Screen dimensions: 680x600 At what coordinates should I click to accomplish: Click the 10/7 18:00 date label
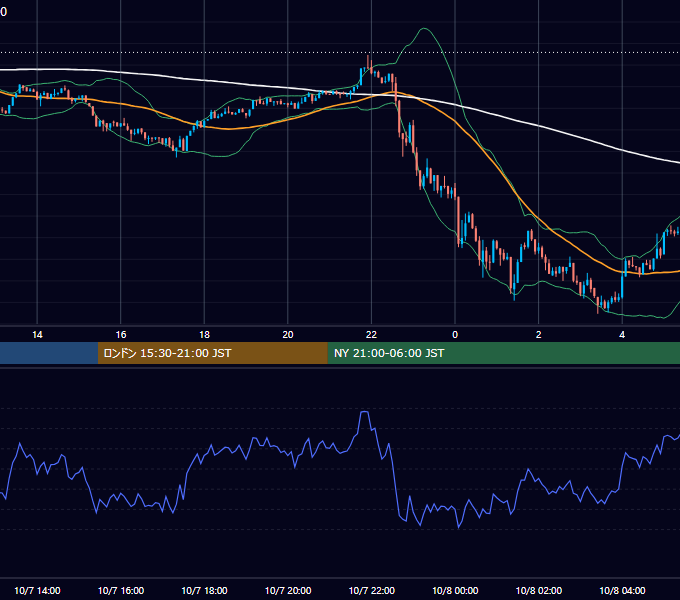pyautogui.click(x=204, y=590)
